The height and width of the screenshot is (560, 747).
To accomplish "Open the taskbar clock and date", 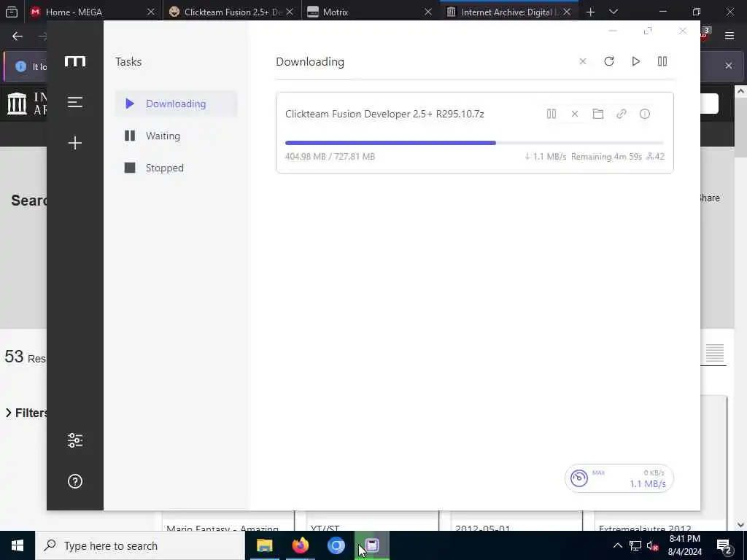I will pyautogui.click(x=684, y=545).
